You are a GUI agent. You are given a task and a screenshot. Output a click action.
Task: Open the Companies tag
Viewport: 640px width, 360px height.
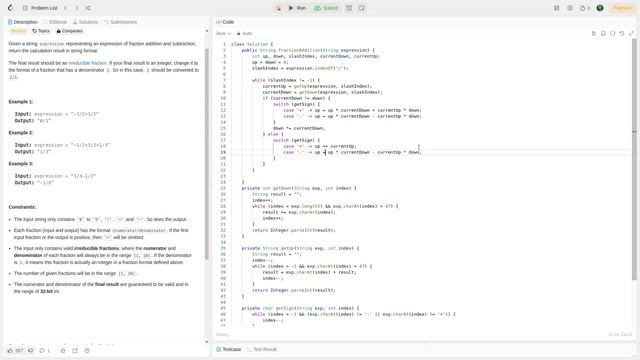69,31
